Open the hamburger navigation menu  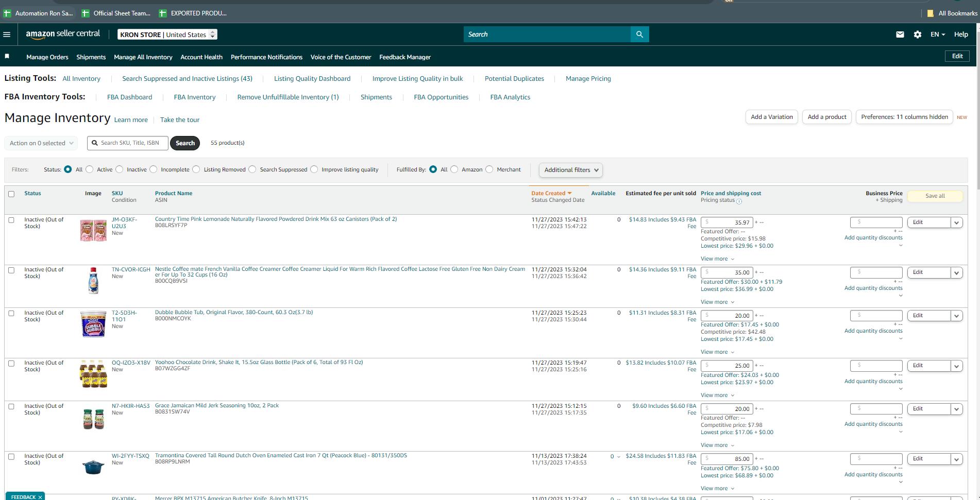coord(7,35)
